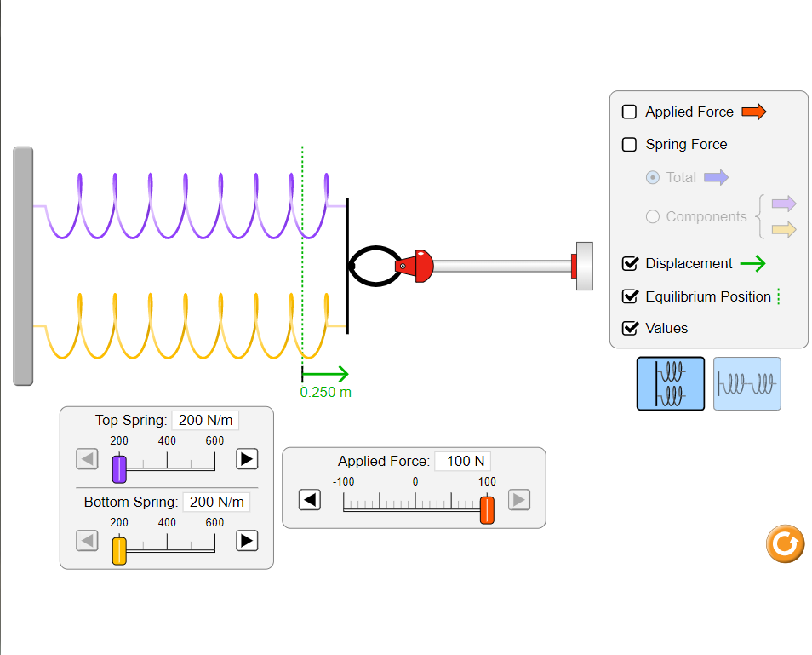Increase Top Spring constant with right arrow
The width and height of the screenshot is (812, 655).
pyautogui.click(x=247, y=458)
